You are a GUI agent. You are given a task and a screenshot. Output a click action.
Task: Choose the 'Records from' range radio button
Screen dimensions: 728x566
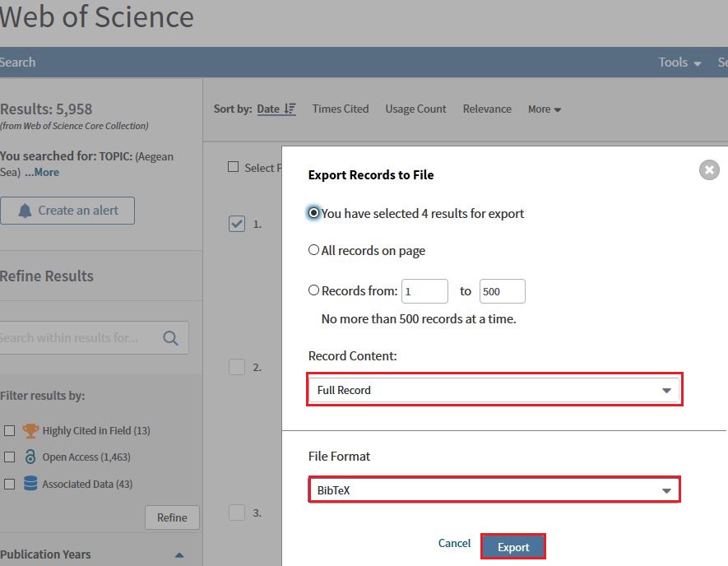[x=313, y=290]
